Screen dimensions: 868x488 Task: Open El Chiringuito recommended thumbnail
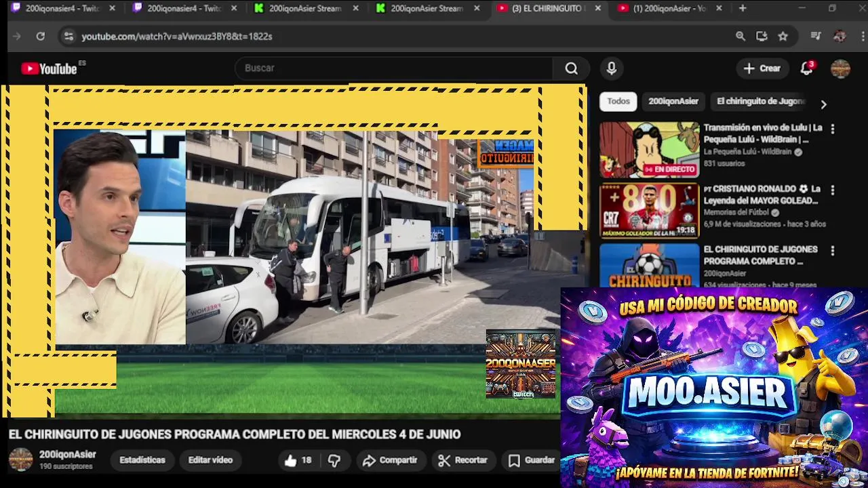point(649,265)
